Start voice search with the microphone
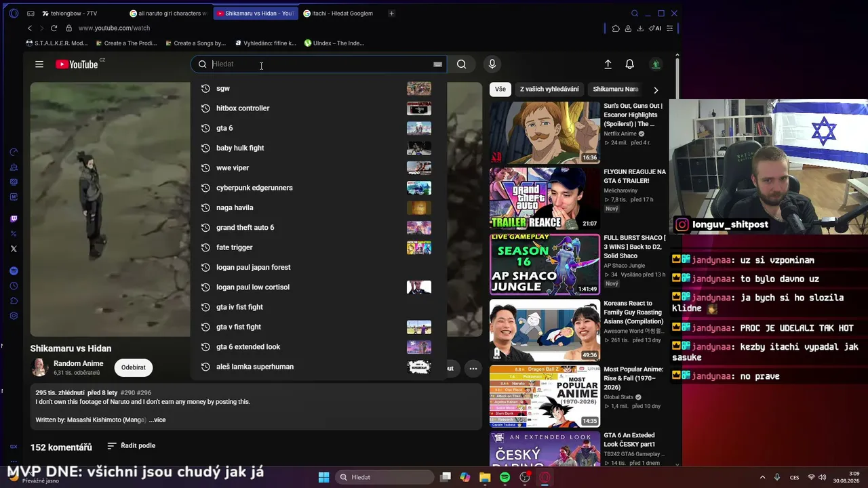This screenshot has height=488, width=868. (492, 64)
